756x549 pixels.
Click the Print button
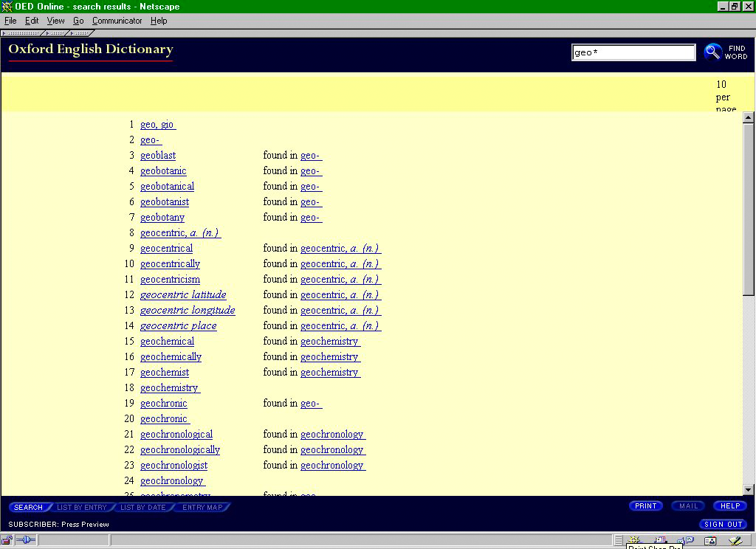[645, 506]
